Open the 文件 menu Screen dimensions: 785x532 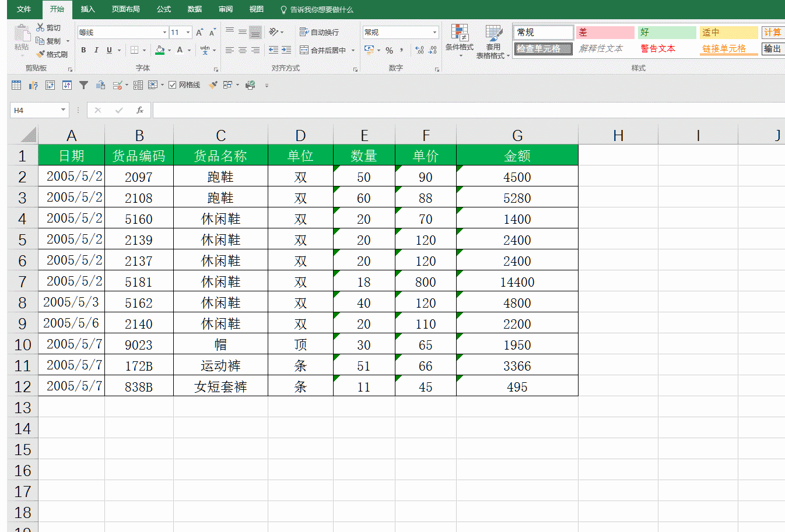pyautogui.click(x=23, y=9)
